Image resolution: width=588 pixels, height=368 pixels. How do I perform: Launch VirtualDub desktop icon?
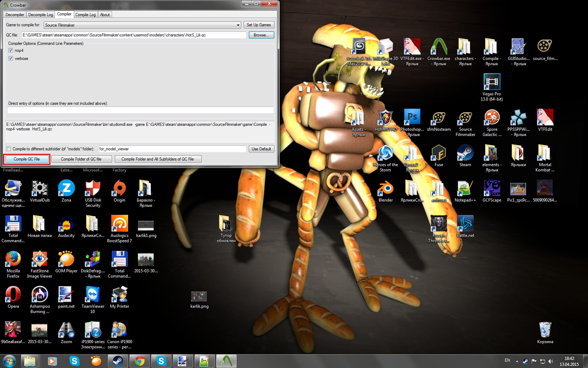[x=40, y=191]
